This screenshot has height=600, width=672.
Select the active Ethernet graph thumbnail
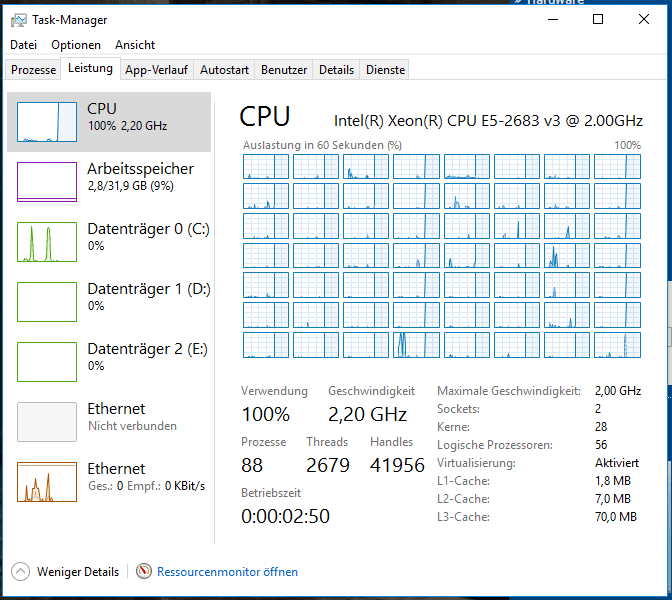[47, 482]
